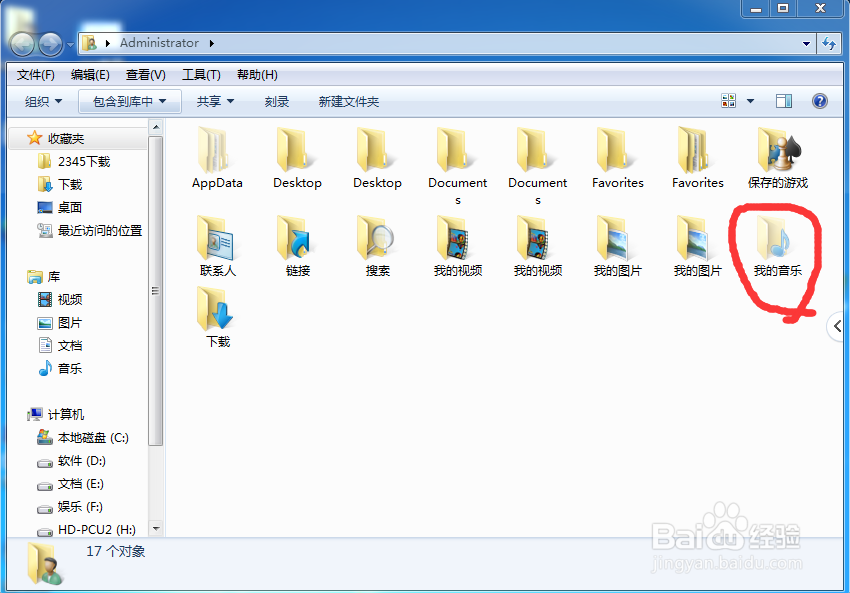The width and height of the screenshot is (850, 593).
Task: Click the 刻录 burn button
Action: tap(276, 101)
